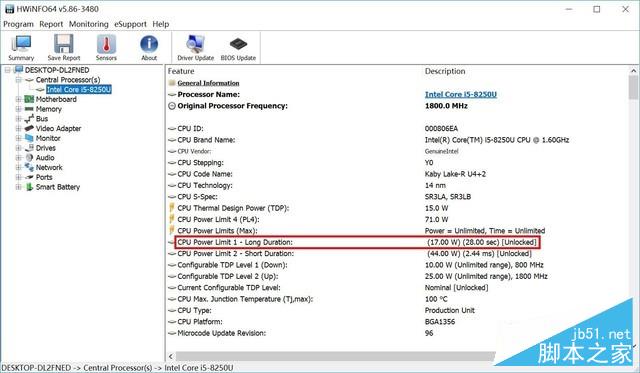Click the Save Report floppy icon
The height and width of the screenshot is (373, 640).
click(x=64, y=48)
